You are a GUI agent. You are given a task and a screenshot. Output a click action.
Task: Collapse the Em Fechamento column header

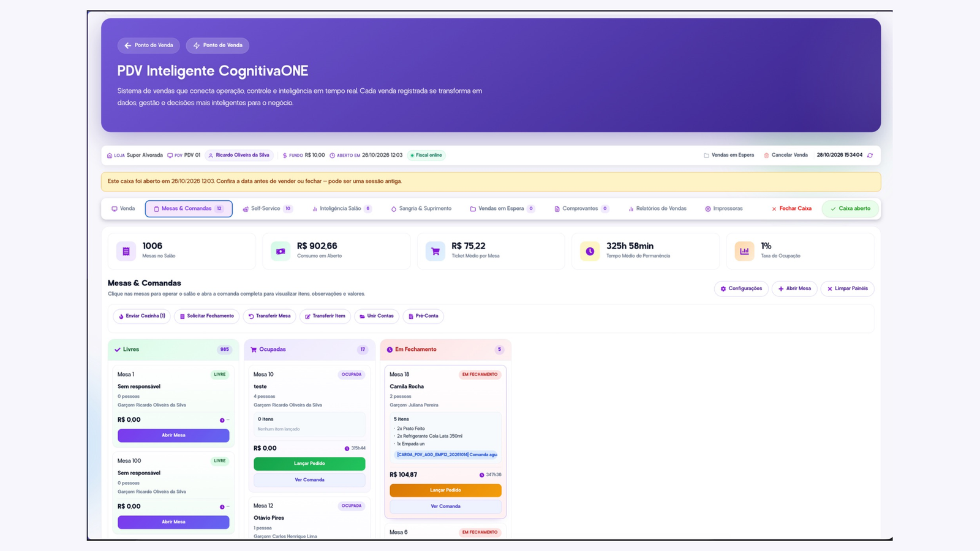coord(445,350)
